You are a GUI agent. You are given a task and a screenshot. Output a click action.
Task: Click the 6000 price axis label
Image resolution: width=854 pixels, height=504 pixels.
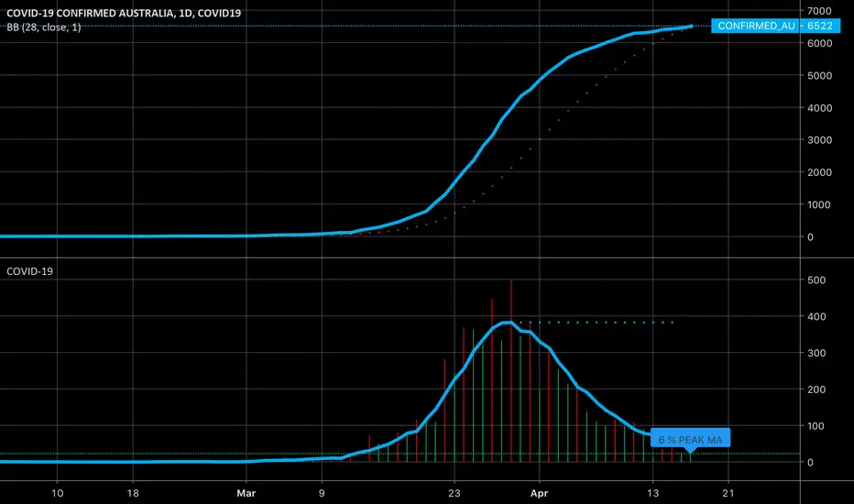(x=820, y=43)
